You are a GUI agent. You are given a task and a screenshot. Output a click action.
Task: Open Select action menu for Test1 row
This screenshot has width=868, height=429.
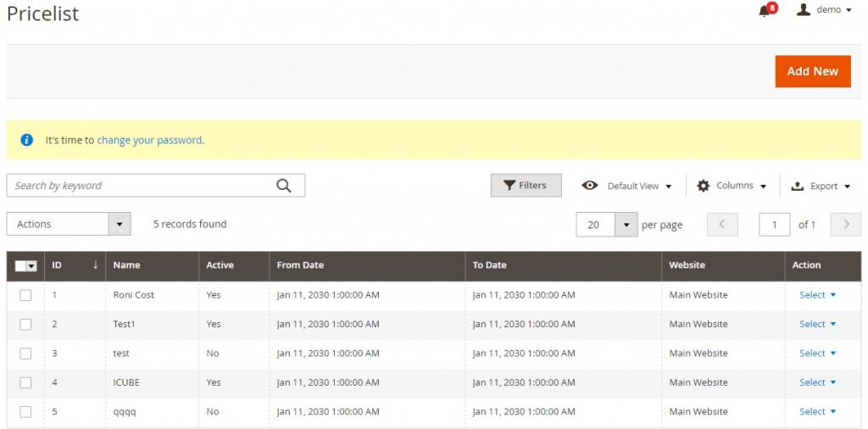click(x=817, y=324)
